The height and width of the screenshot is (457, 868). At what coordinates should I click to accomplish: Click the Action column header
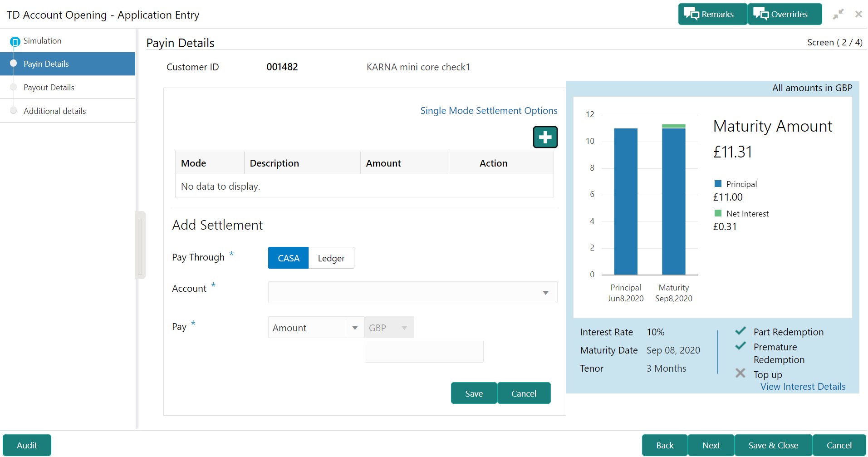click(x=501, y=163)
